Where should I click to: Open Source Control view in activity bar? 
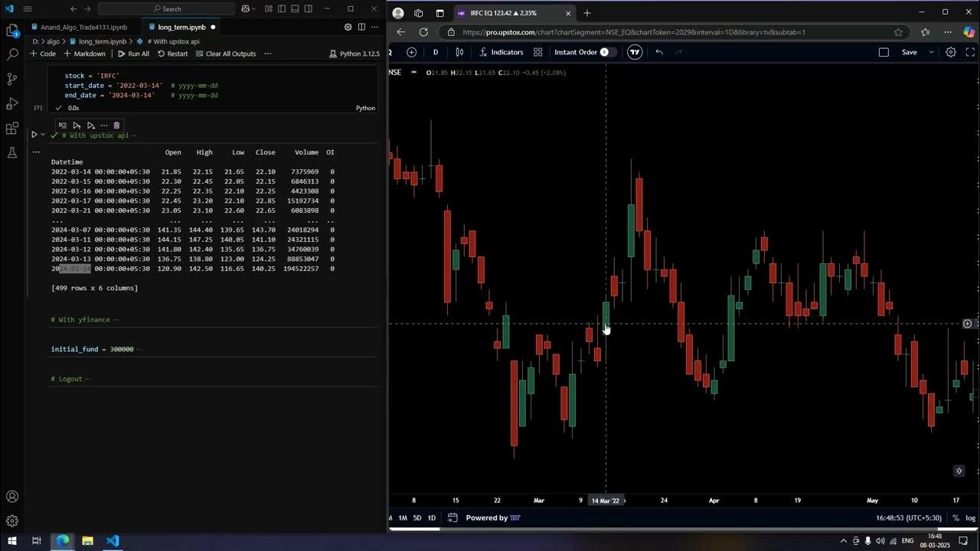[x=12, y=80]
